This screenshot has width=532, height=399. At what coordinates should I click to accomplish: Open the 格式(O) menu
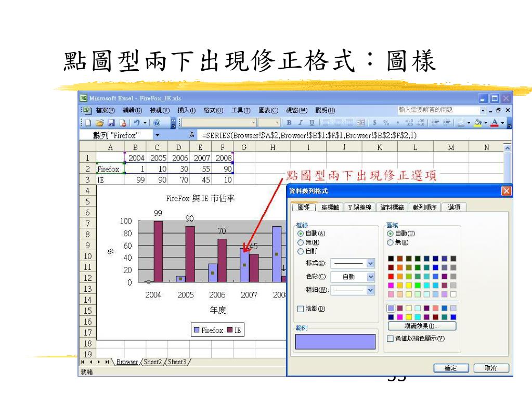213,110
